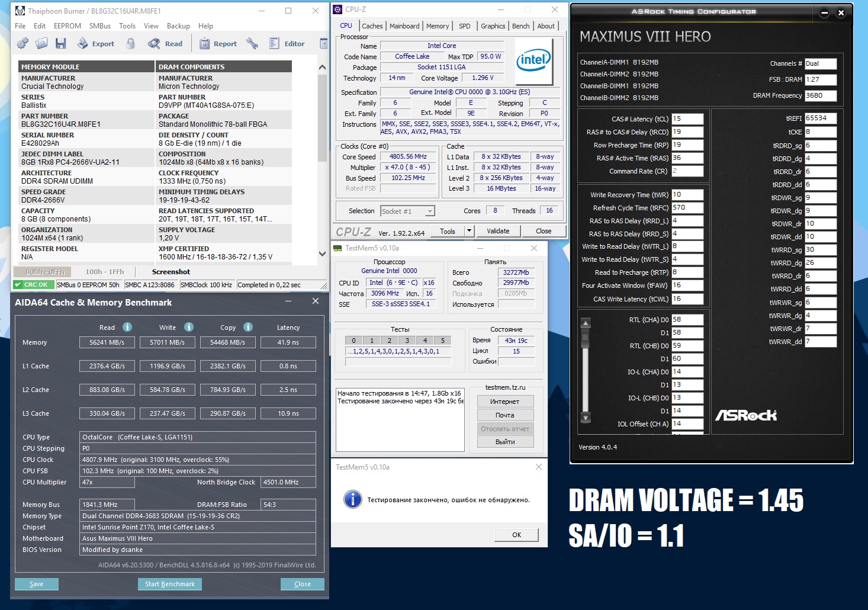The height and width of the screenshot is (610, 868).
Task: Click the Validate button in CPU-Z
Action: click(498, 231)
